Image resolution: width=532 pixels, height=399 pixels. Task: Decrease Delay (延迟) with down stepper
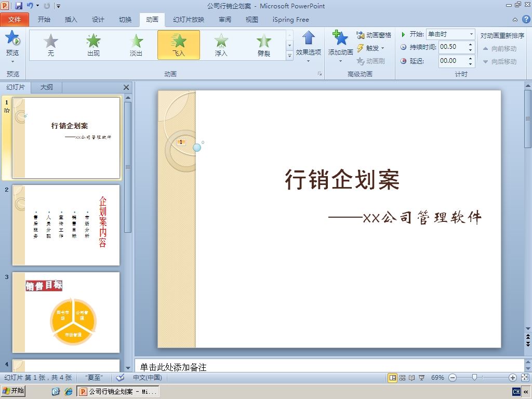[x=470, y=64]
